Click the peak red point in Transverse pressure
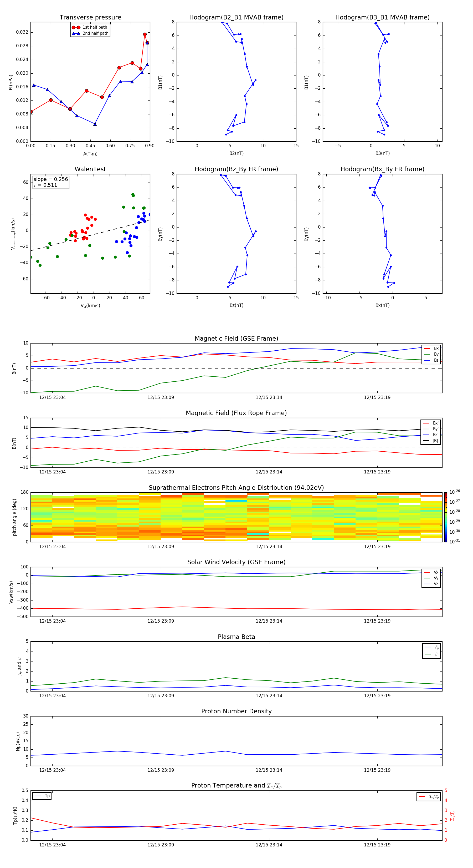Screen dimensions: 473x868 [x=145, y=34]
